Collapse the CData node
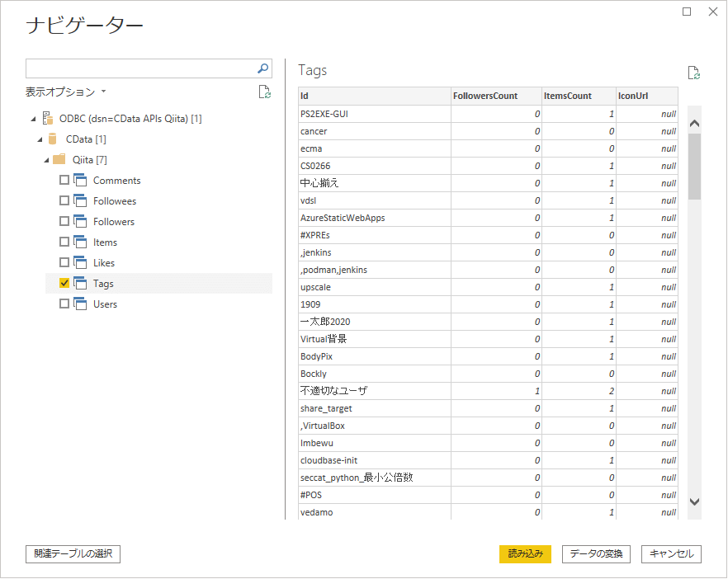Screen dimensions: 728x579 point(40,139)
